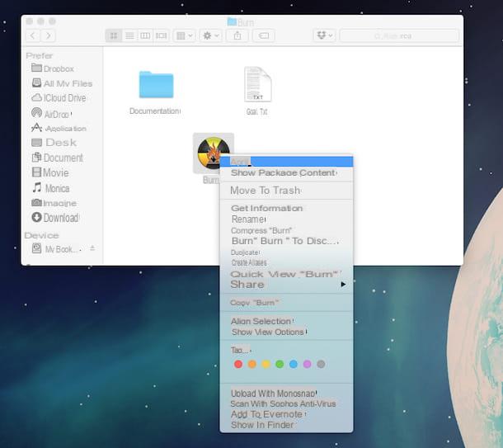Apply the purple tag color
This screenshot has height=448, width=503.
click(x=307, y=364)
